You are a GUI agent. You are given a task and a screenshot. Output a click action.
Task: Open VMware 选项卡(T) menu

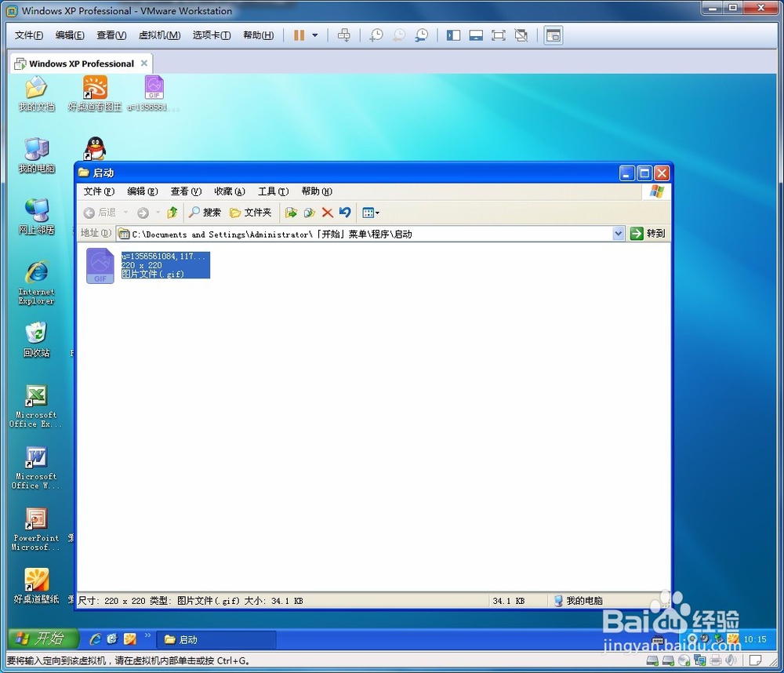pyautogui.click(x=212, y=35)
